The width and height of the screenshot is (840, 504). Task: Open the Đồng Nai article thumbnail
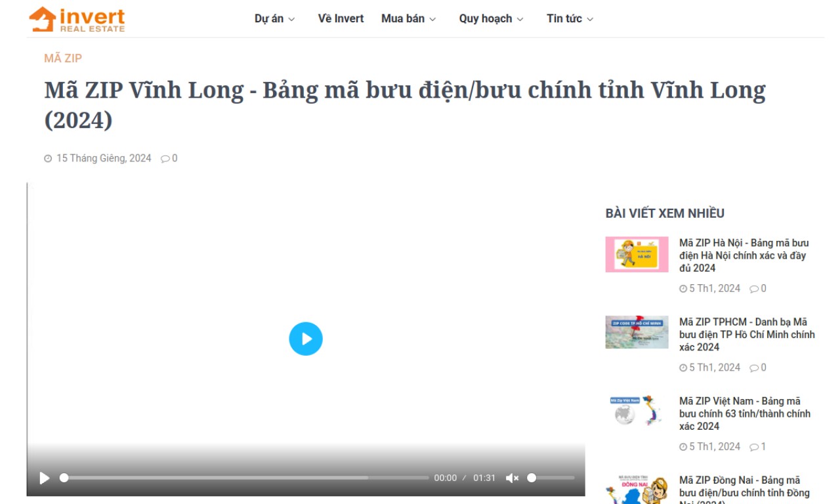pos(637,489)
